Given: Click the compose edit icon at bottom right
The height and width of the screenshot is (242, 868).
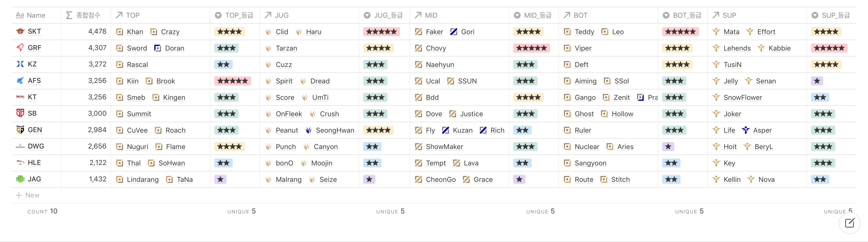Looking at the screenshot, I should pyautogui.click(x=849, y=223).
